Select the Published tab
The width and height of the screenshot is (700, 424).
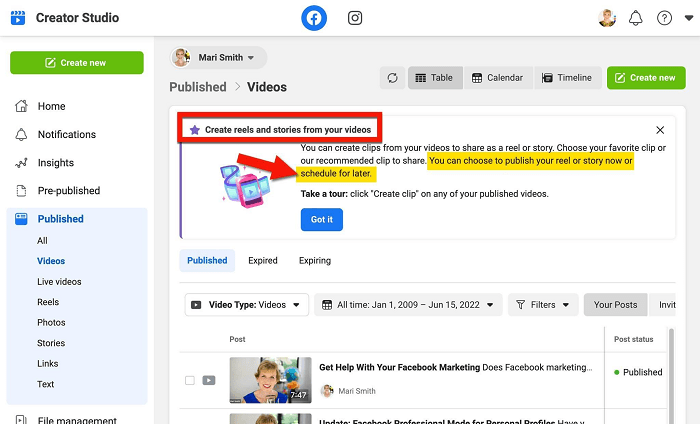pyautogui.click(x=207, y=260)
